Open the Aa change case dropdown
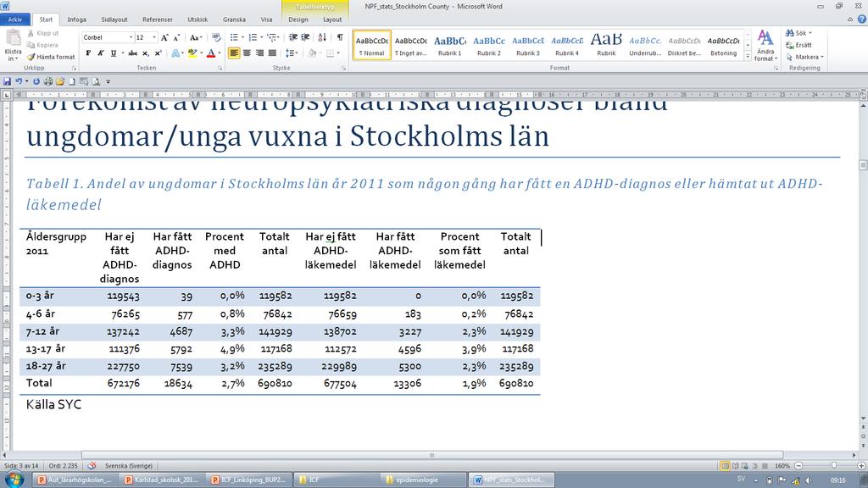The image size is (868, 488). pos(195,37)
